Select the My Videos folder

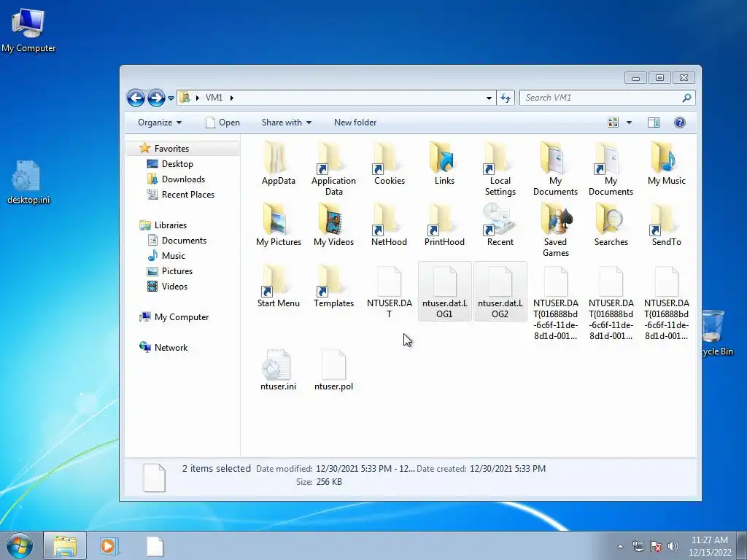333,225
